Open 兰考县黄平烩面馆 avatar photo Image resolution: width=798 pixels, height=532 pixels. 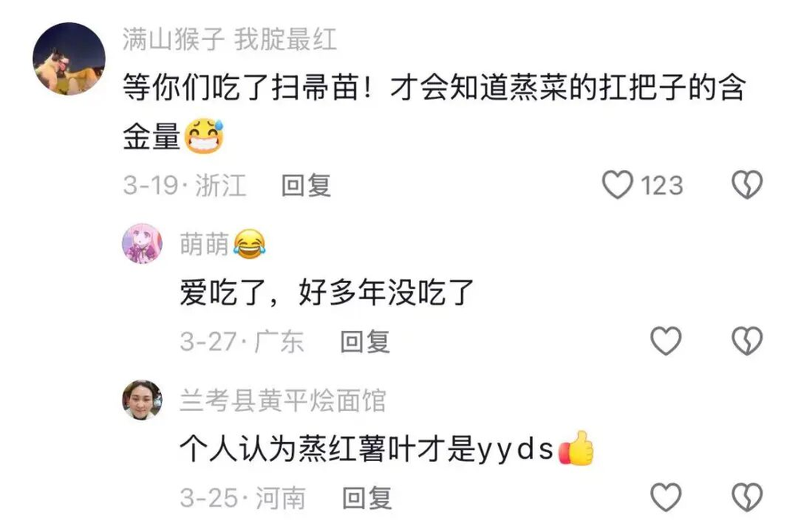[143, 400]
